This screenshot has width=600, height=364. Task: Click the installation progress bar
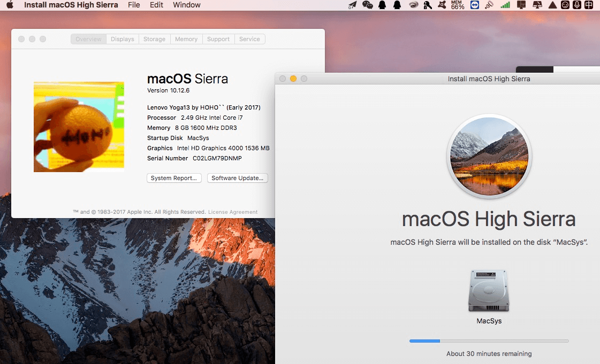coord(489,340)
